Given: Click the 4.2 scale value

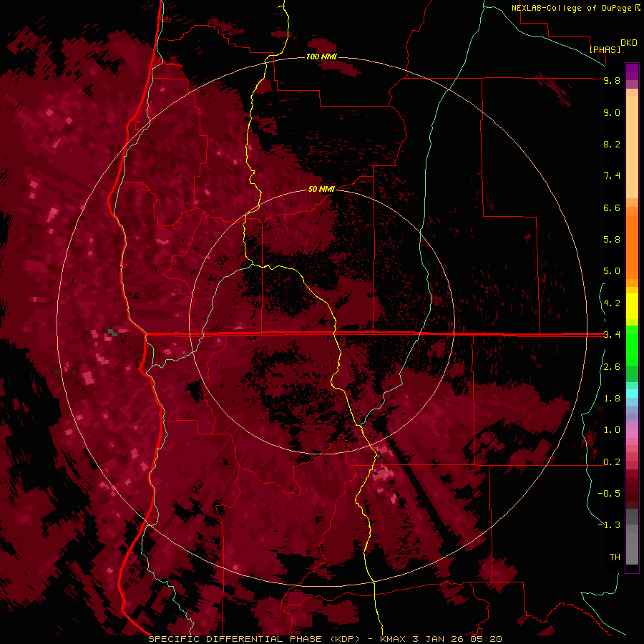Looking at the screenshot, I should [x=612, y=303].
